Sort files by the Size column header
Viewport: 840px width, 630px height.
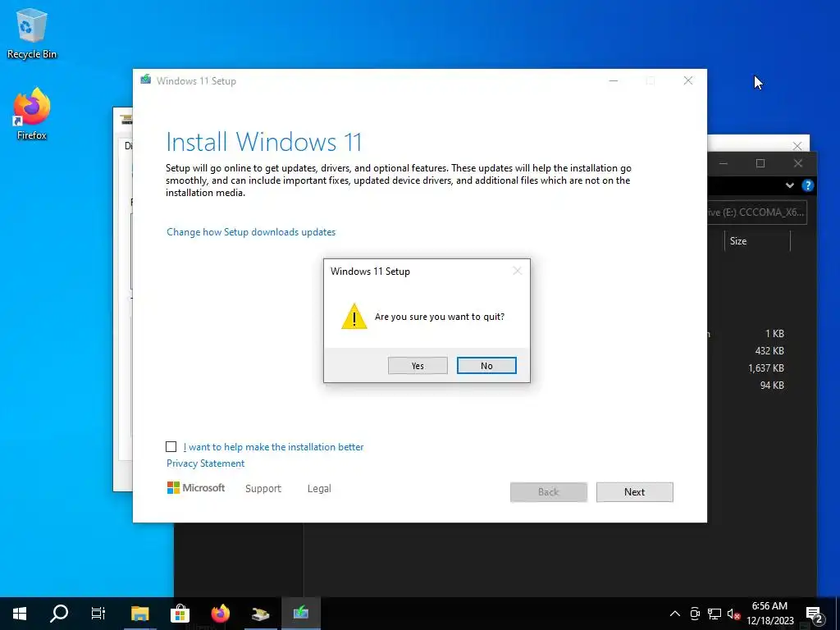(757, 241)
